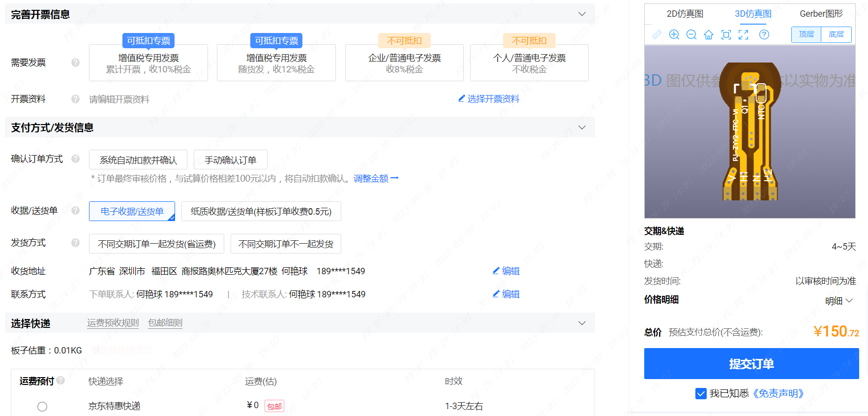The width and height of the screenshot is (868, 416).
Task: Open the Gerber图形 tab
Action: [821, 14]
